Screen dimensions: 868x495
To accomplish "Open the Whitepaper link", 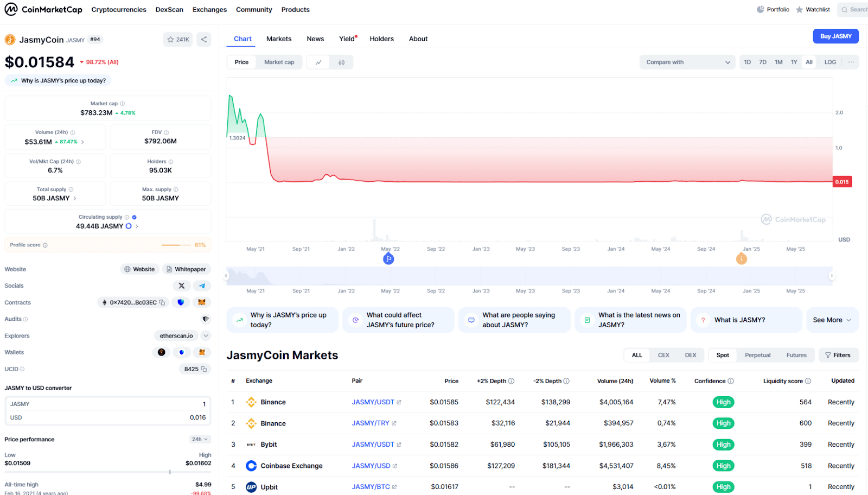I will click(186, 269).
